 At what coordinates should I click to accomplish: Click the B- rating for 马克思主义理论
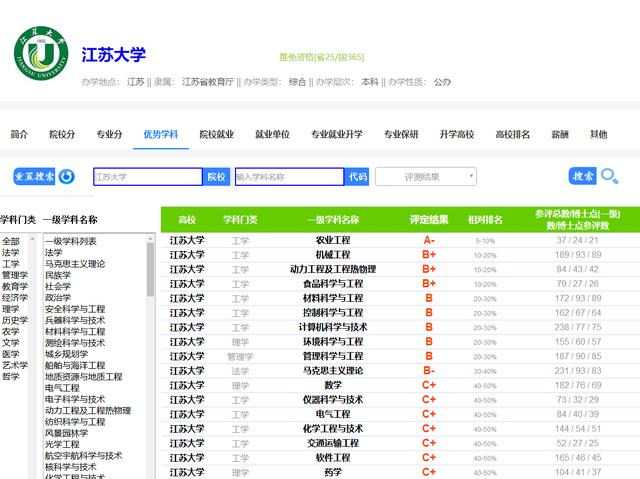tap(429, 371)
